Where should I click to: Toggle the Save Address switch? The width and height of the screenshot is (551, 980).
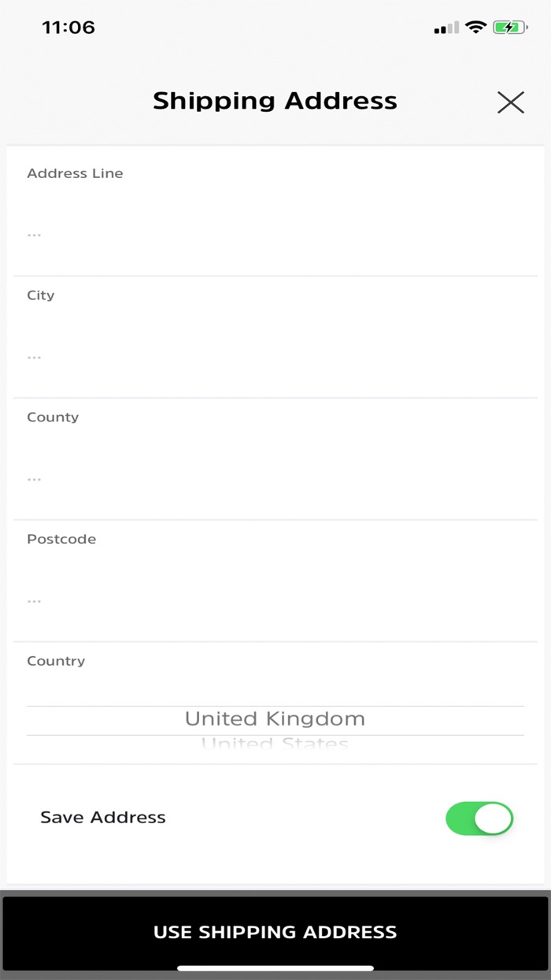[x=479, y=819]
